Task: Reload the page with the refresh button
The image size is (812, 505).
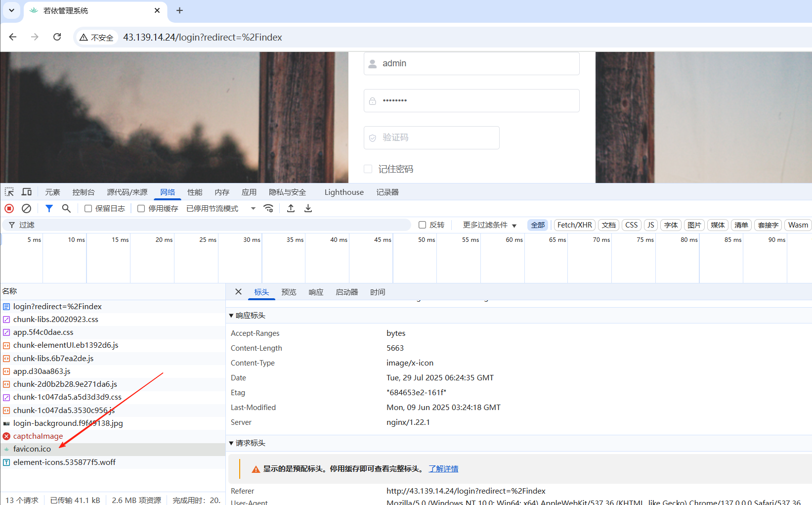Action: coord(57,37)
